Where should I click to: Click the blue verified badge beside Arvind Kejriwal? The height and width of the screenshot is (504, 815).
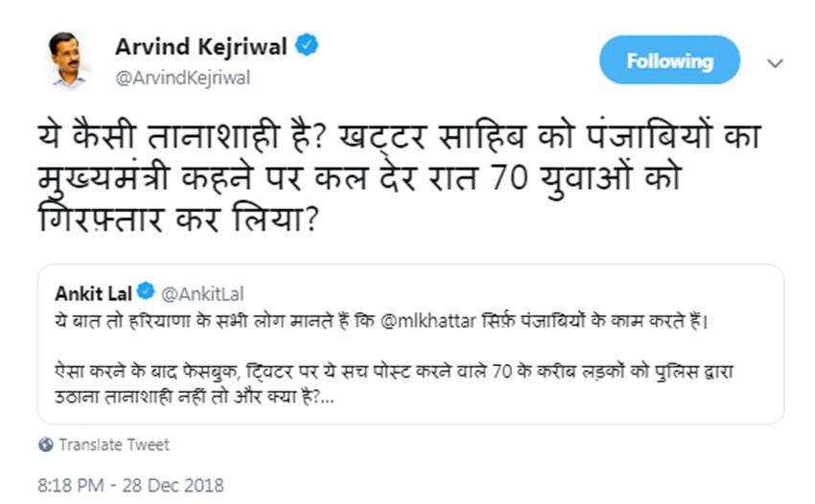click(307, 45)
